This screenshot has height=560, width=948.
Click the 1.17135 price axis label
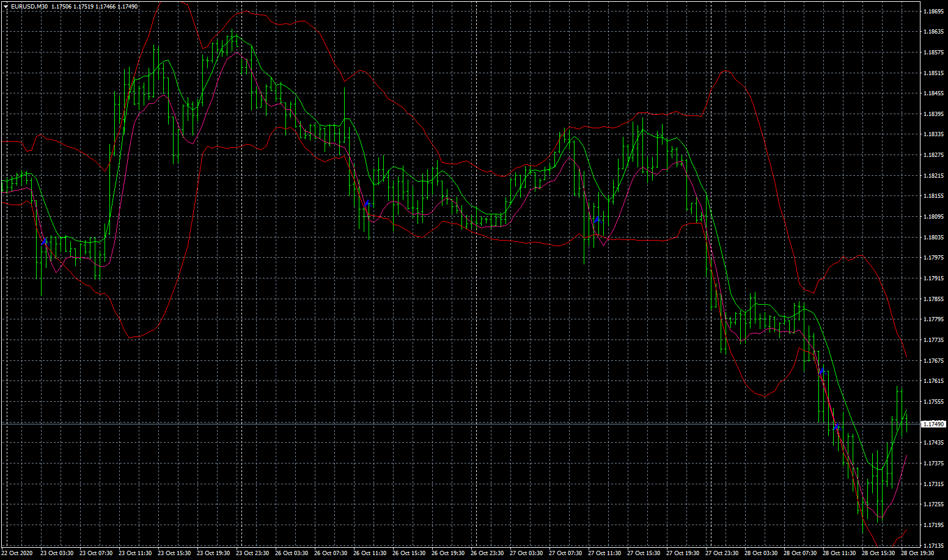(x=933, y=546)
